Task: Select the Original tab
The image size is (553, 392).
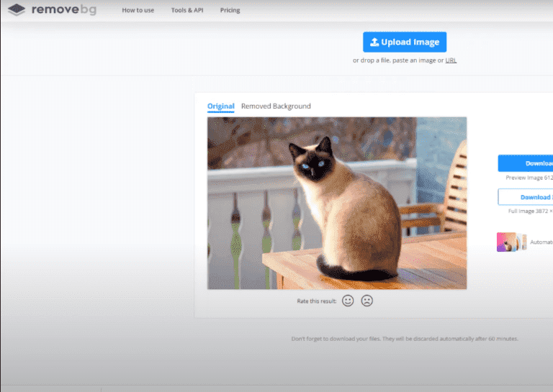Action: coord(220,106)
